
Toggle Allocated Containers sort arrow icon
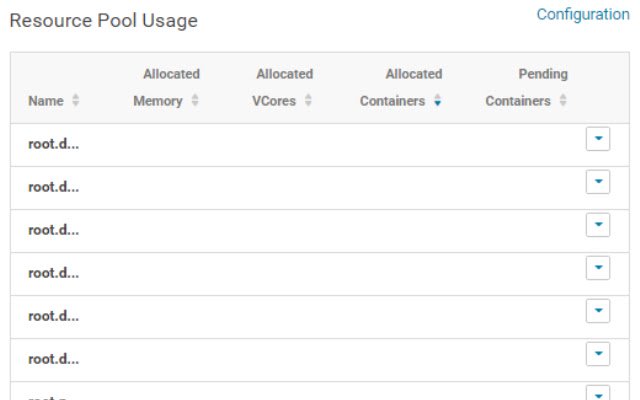[438, 100]
